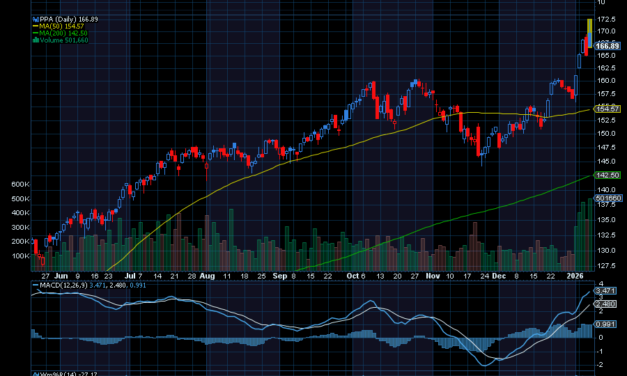Screen dimensions: 627x376
Task: Click the 166.89 last-price flag on price axis
Action: [x=607, y=46]
